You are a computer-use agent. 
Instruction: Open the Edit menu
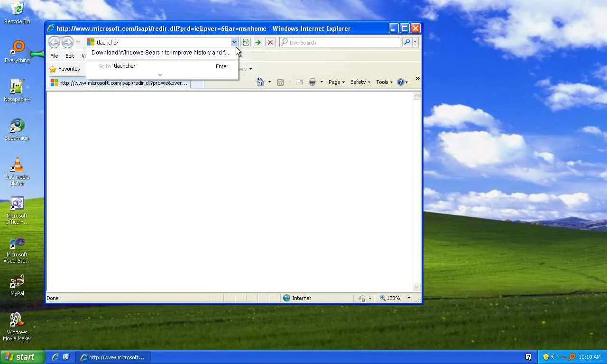(70, 56)
